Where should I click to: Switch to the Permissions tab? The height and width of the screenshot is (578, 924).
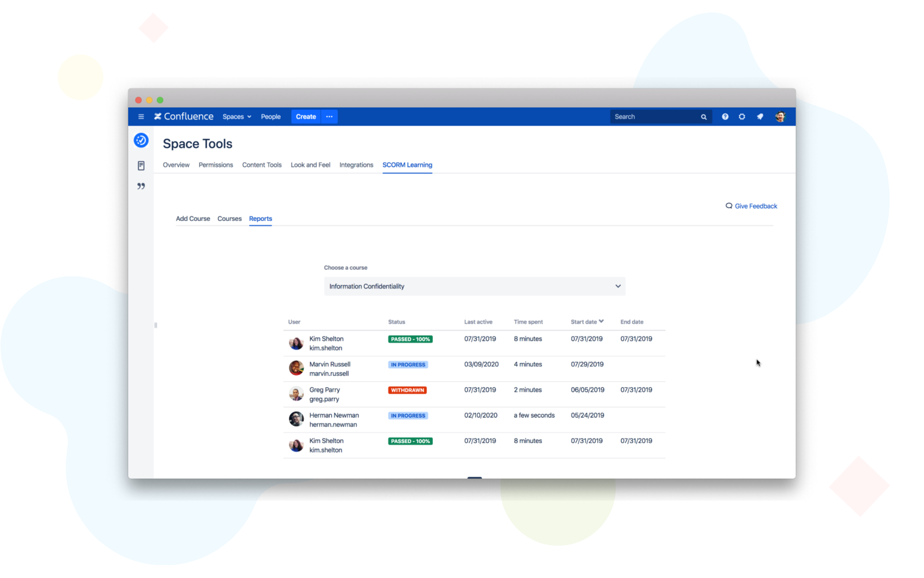(215, 165)
